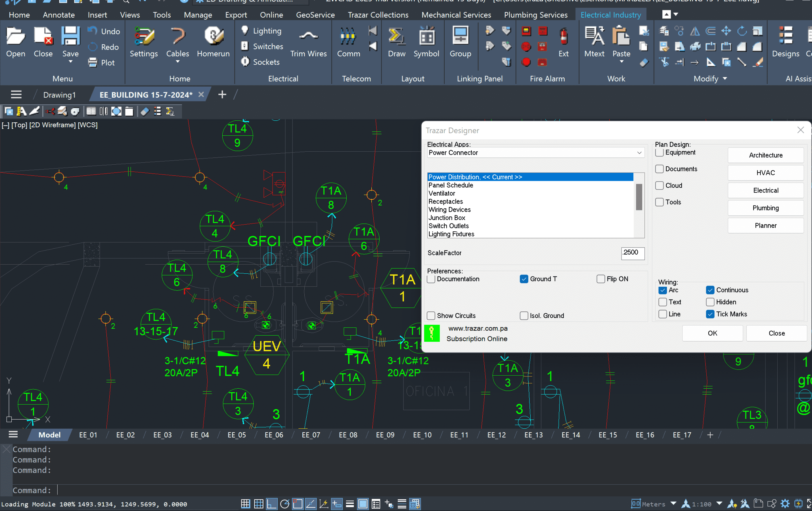Activate the Trim Wires tool

(x=308, y=42)
